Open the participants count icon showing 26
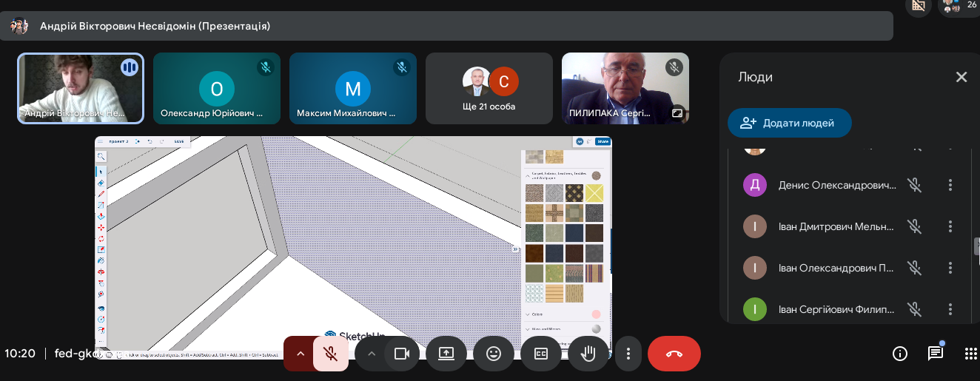This screenshot has width=980, height=381. 959,6
